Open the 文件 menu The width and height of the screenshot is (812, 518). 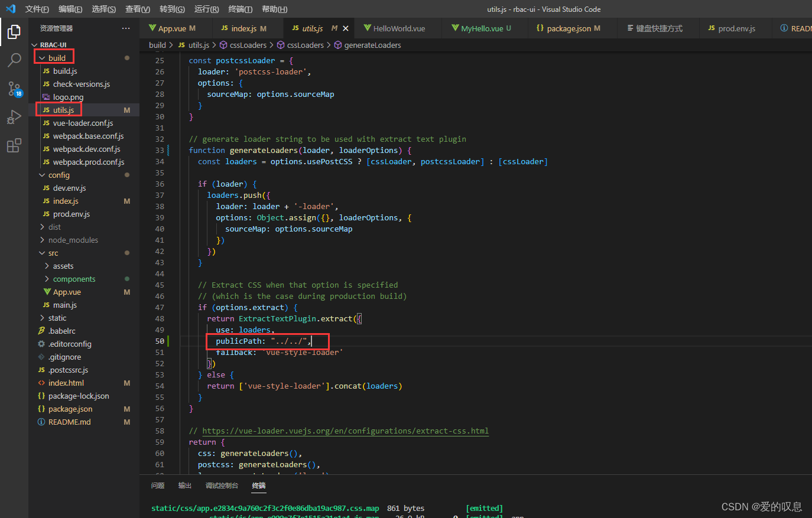click(x=36, y=9)
